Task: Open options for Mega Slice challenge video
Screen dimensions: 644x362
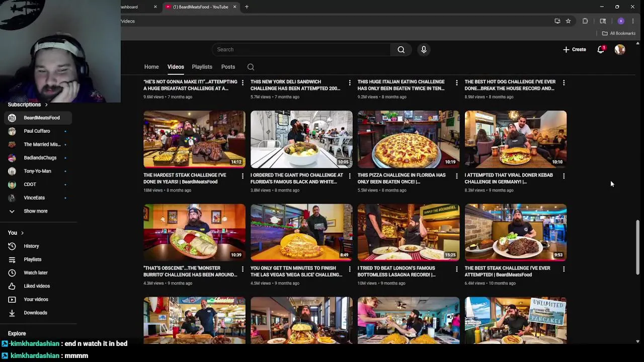Action: (350, 269)
